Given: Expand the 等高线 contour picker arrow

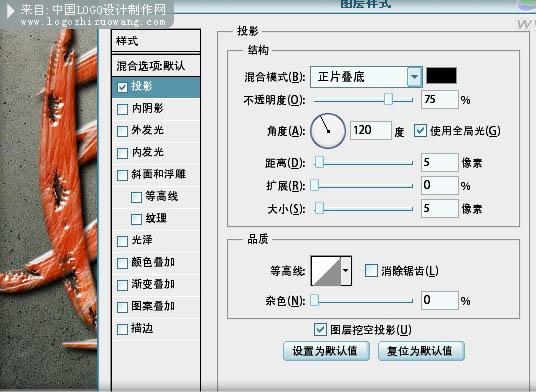Looking at the screenshot, I should click(x=346, y=271).
